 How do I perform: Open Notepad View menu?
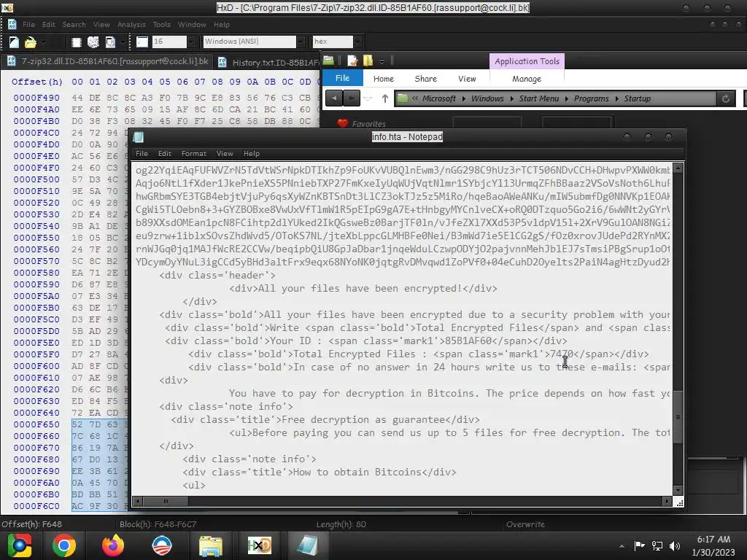click(x=225, y=153)
